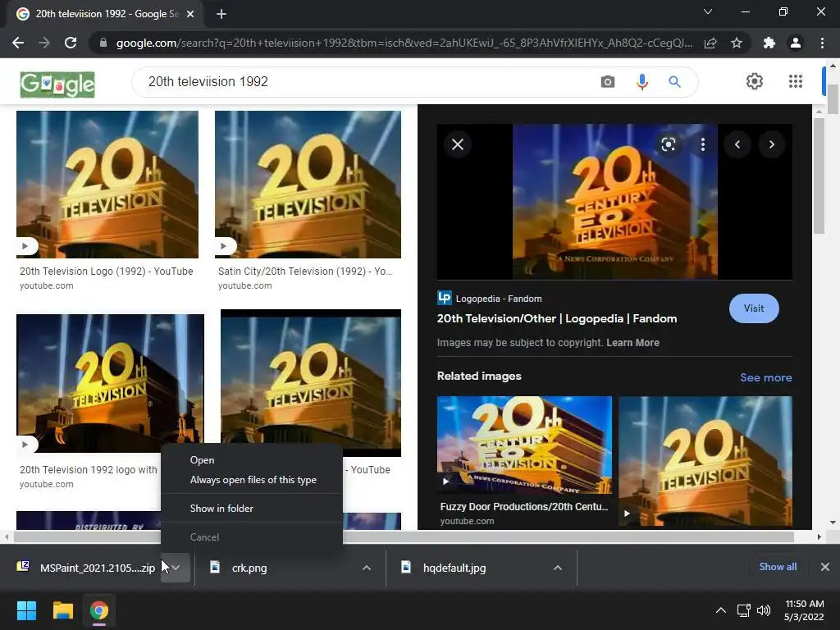
Task: Open new browser tab
Action: [221, 14]
